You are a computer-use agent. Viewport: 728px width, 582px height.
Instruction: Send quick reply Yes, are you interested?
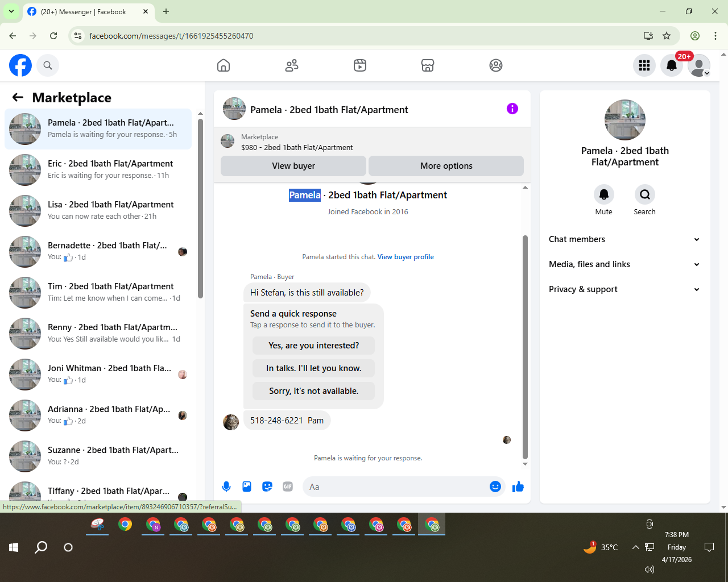point(313,346)
